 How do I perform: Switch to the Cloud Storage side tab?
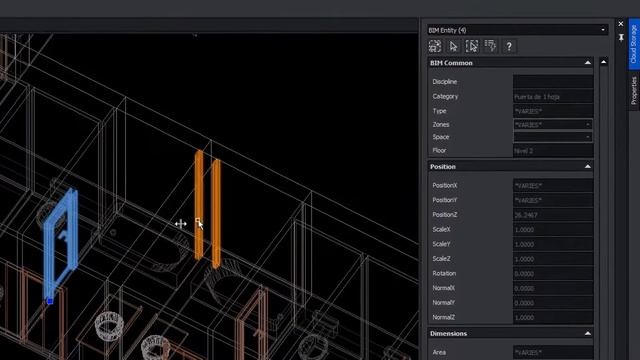pyautogui.click(x=633, y=44)
